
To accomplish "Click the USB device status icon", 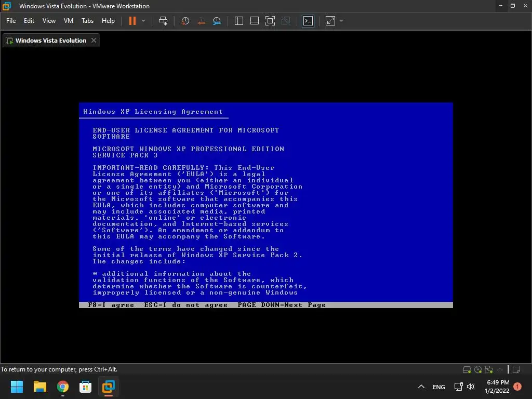I will tap(500, 369).
